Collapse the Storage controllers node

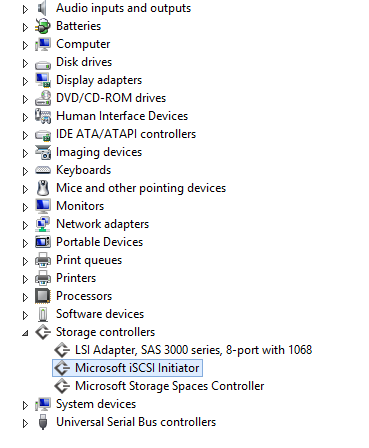tap(25, 333)
